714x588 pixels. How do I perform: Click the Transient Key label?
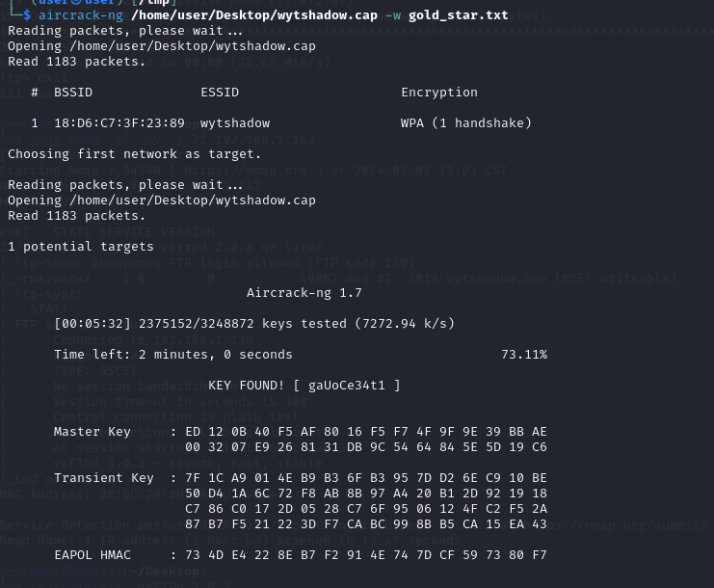[104, 478]
